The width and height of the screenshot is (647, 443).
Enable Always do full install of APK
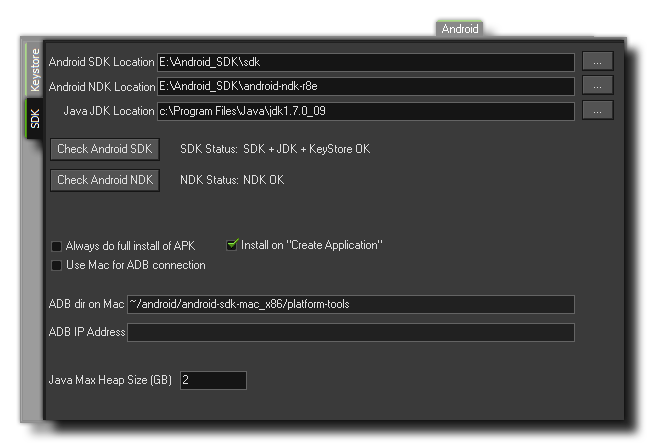coord(56,246)
